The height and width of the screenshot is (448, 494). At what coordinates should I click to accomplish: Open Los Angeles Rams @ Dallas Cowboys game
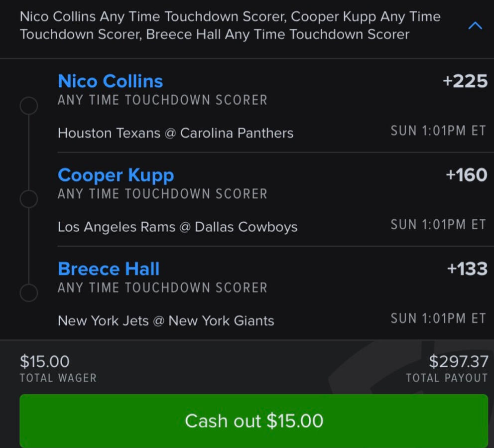[x=177, y=227]
